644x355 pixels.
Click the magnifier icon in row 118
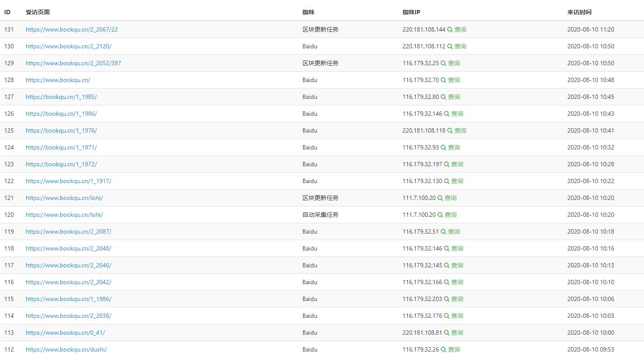(x=447, y=248)
